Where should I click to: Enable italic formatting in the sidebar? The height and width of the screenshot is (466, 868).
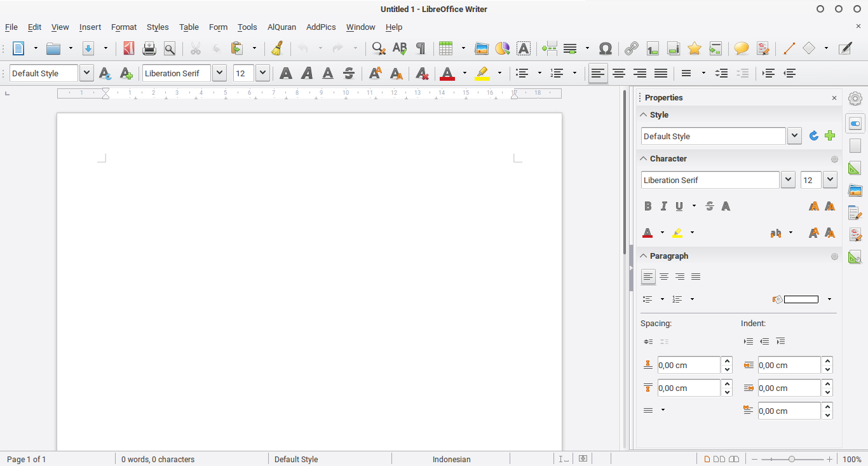pos(663,206)
